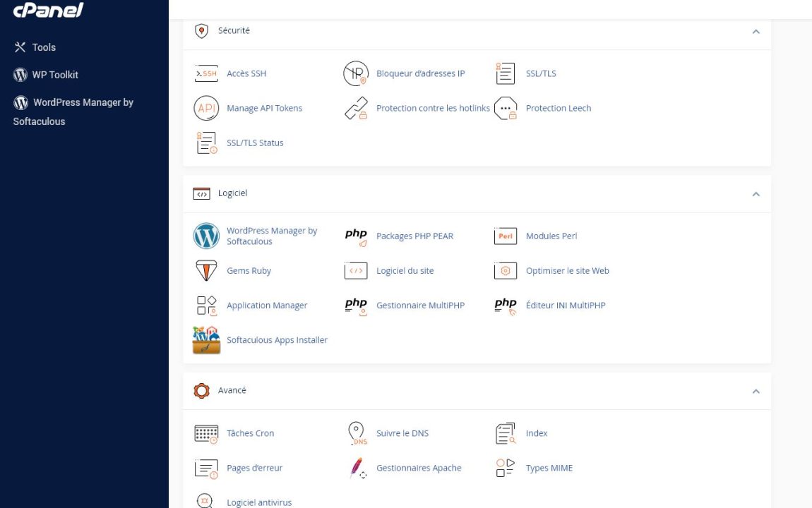
Task: Open the SSL/TLS Status link
Action: pos(256,143)
